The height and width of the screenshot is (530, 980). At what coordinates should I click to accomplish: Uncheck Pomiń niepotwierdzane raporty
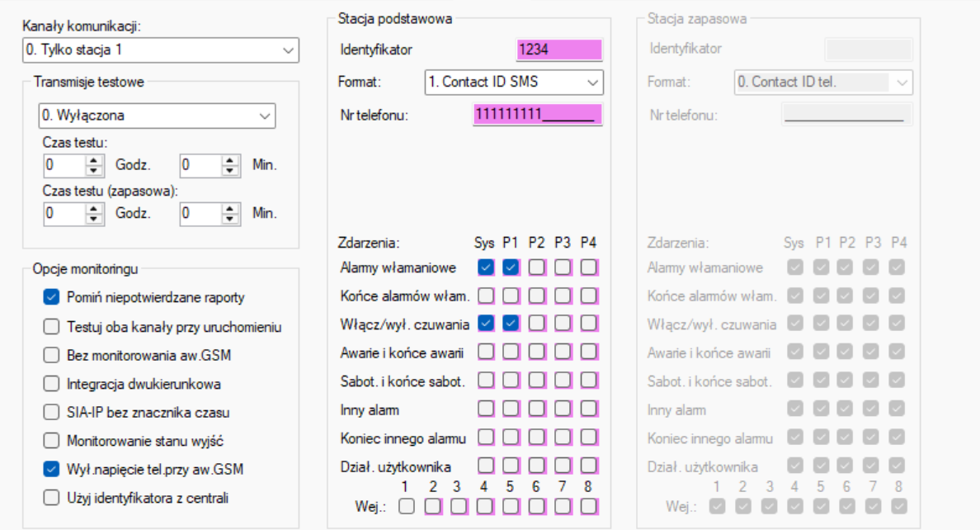pyautogui.click(x=51, y=297)
